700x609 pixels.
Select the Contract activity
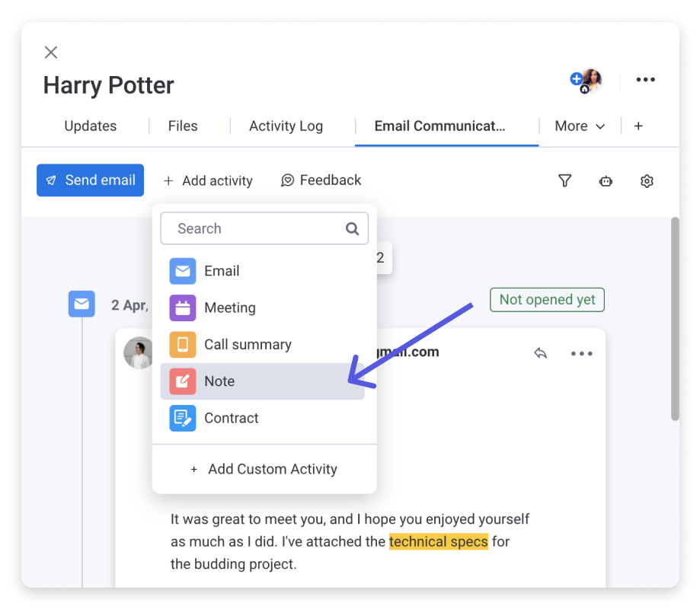click(263, 418)
